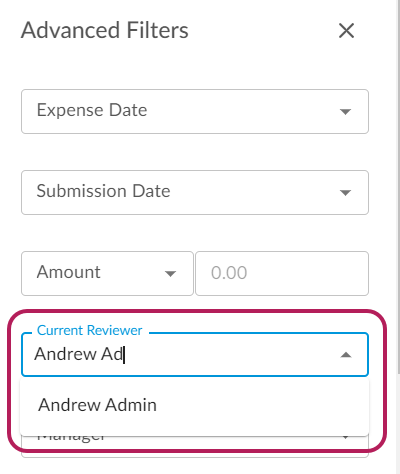Image resolution: width=400 pixels, height=474 pixels.
Task: Click the Expense Date label text
Action: 92,110
